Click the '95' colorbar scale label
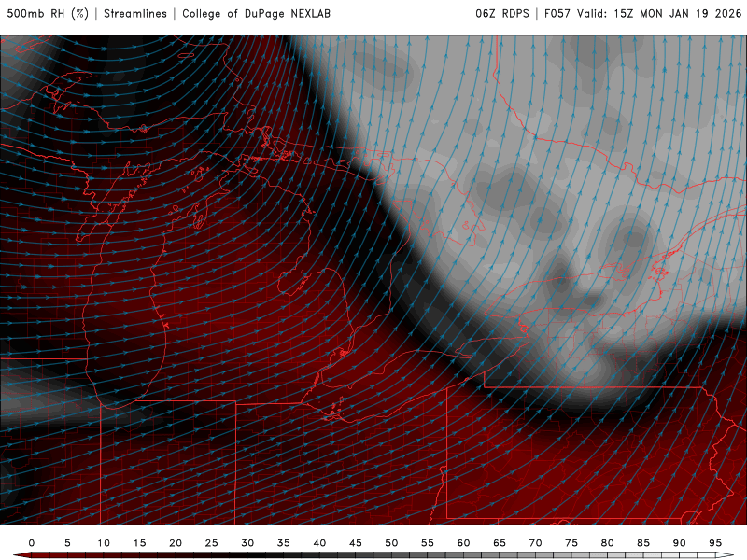The width and height of the screenshot is (747, 560). pyautogui.click(x=715, y=543)
